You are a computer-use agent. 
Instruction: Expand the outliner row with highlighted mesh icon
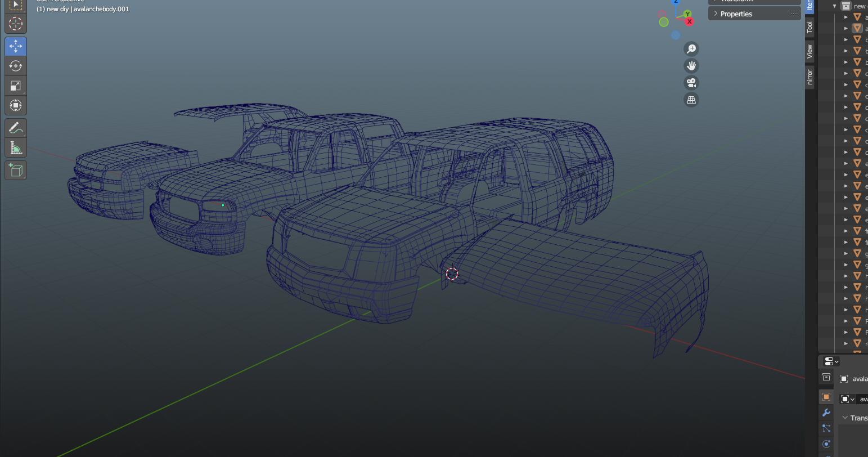pos(846,28)
